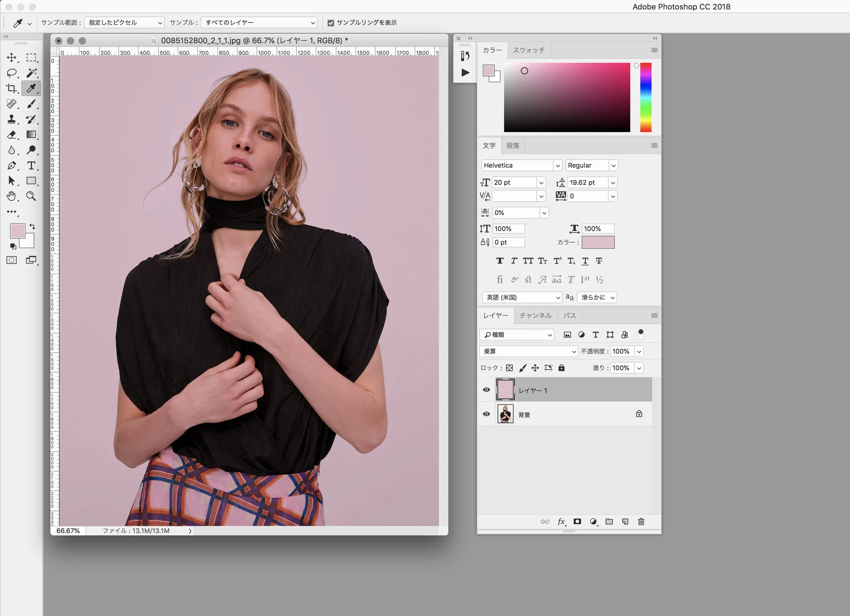Toggle All Caps text style

(x=528, y=261)
